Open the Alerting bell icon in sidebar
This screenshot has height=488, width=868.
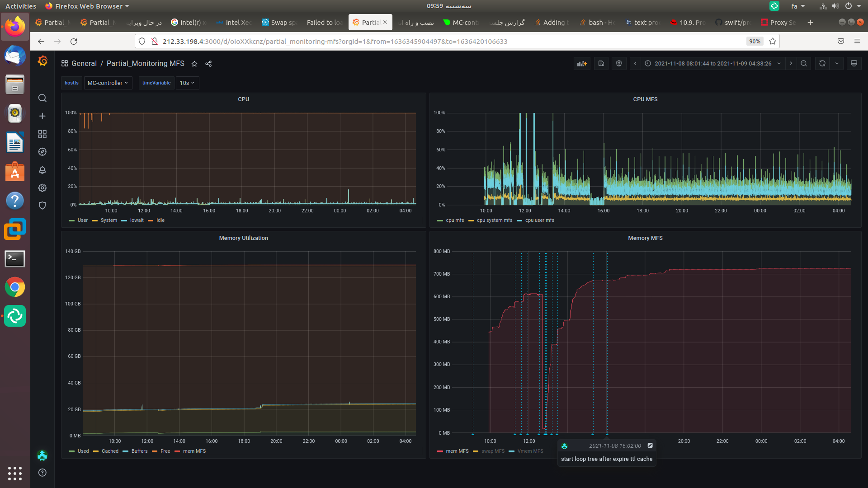(x=42, y=170)
